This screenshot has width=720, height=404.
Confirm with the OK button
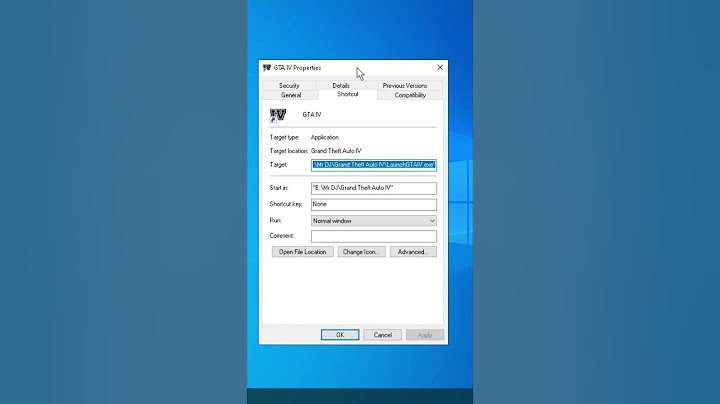click(x=340, y=335)
